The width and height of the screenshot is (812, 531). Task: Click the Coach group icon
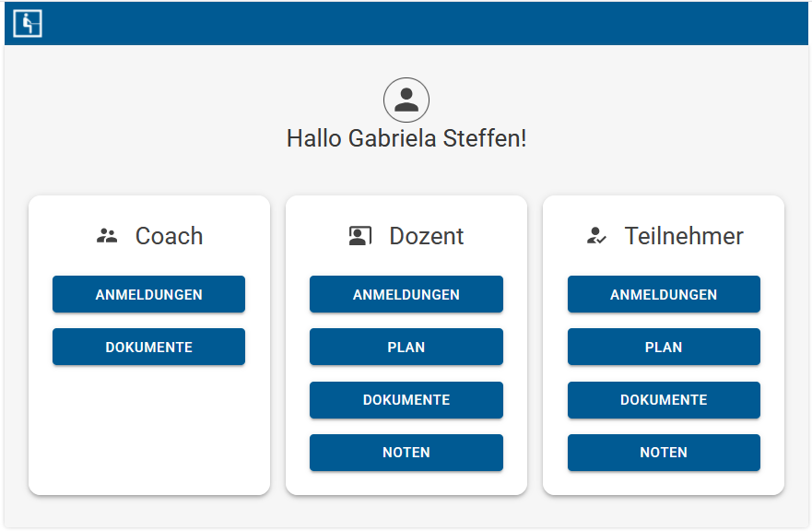(107, 236)
